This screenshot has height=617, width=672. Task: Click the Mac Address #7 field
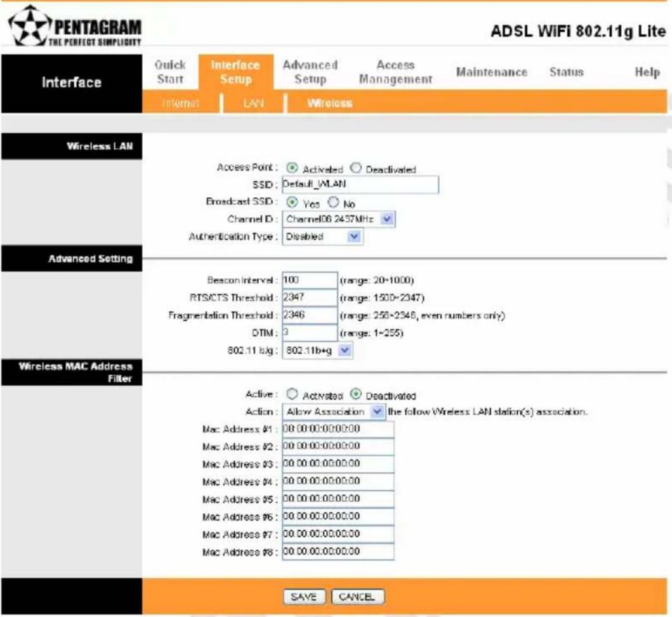(338, 535)
